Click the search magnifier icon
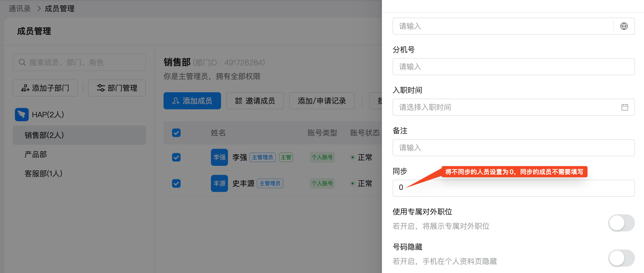Image resolution: width=644 pixels, height=273 pixels. [22, 62]
